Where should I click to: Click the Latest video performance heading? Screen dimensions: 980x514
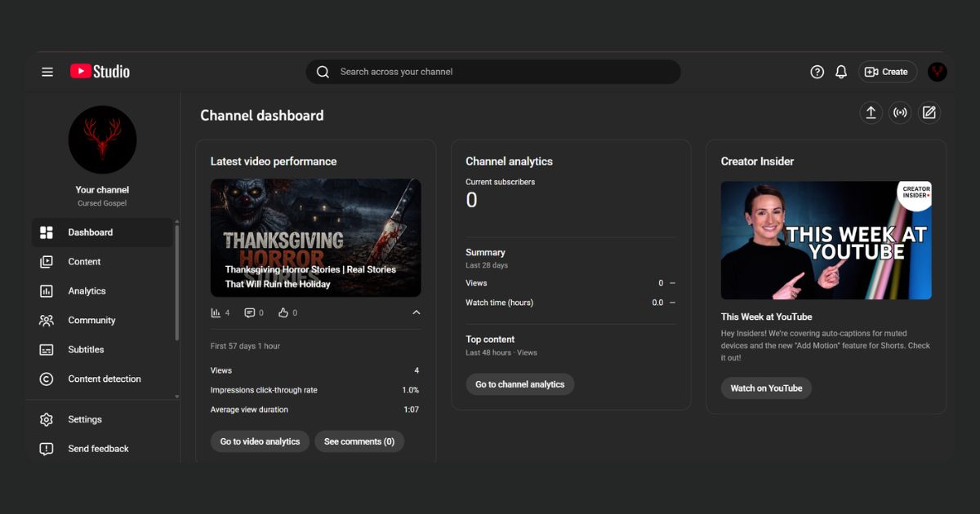(x=274, y=162)
